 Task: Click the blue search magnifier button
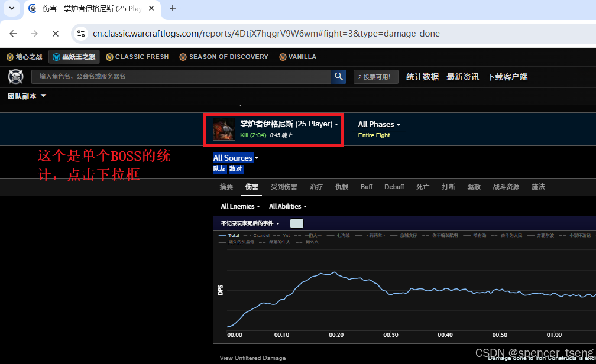(x=339, y=77)
